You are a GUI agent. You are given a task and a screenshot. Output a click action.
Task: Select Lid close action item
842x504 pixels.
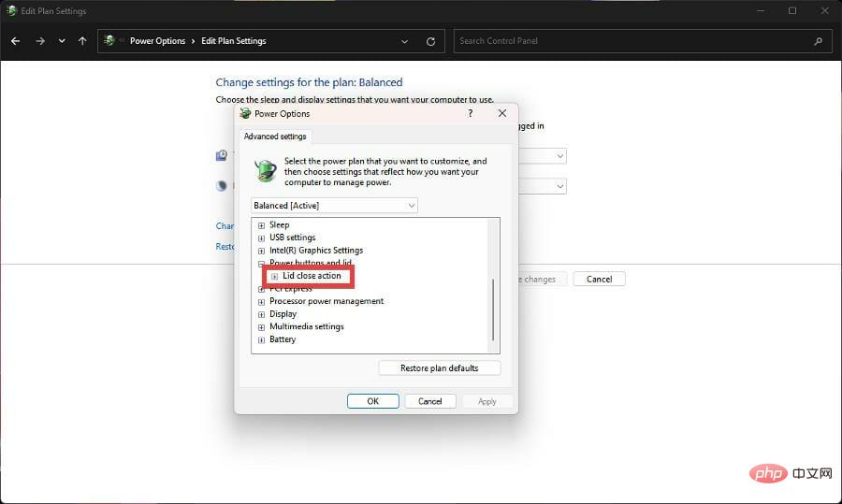[312, 275]
